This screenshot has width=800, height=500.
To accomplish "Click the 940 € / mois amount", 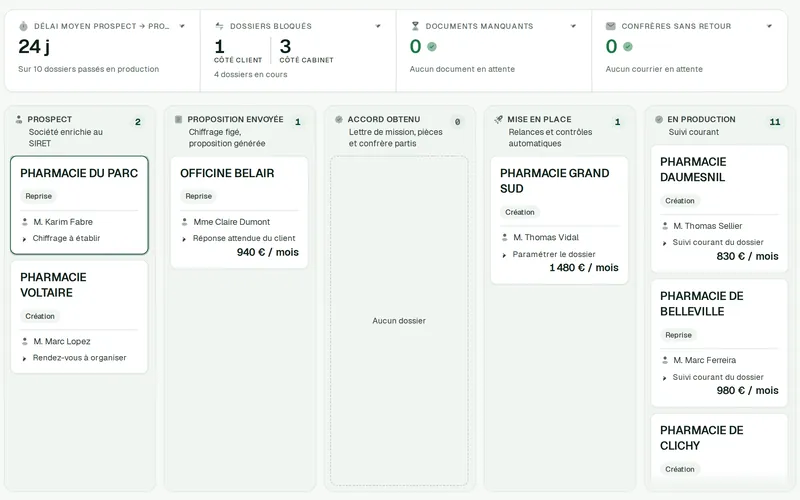I will click(x=268, y=252).
